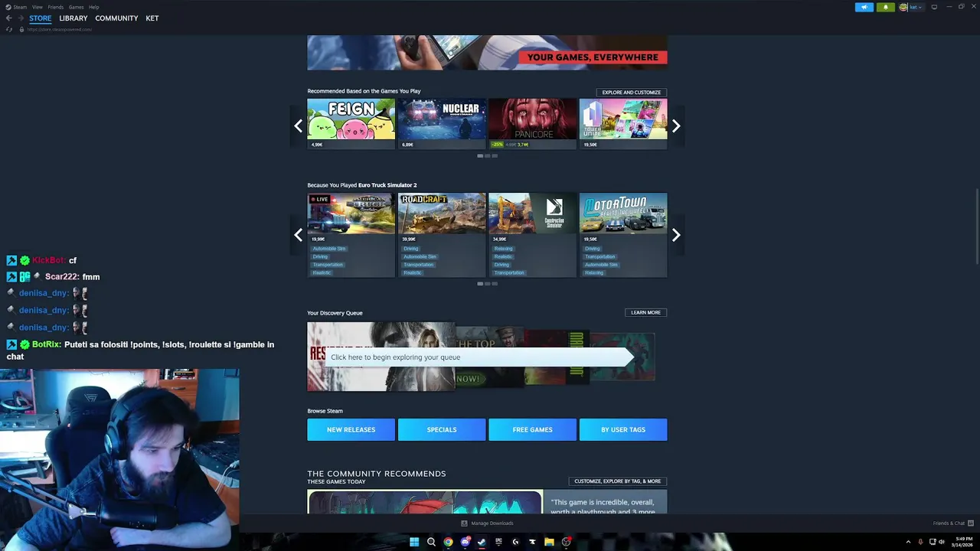
Task: Click the EXPLORE AND CUSTOMIZE button
Action: coord(632,93)
